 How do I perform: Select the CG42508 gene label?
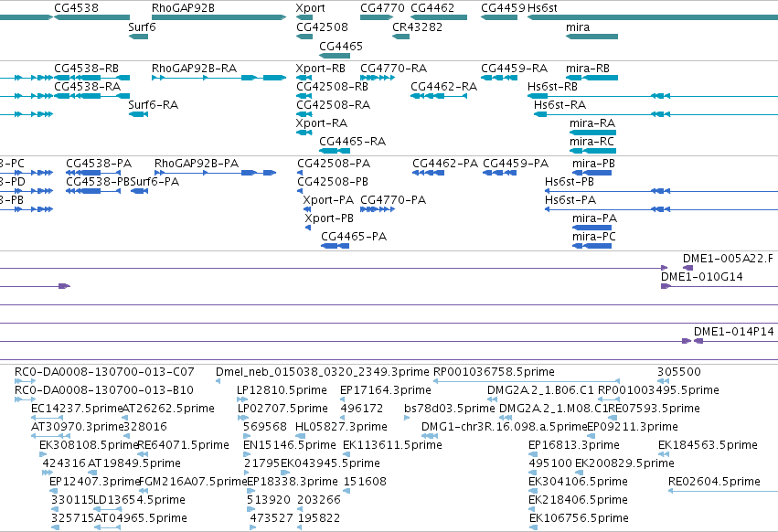tap(323, 27)
